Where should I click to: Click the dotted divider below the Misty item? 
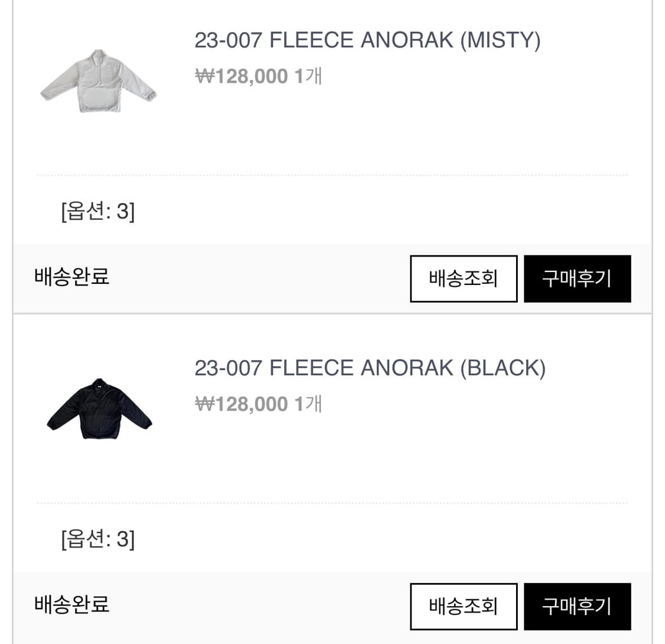332,176
